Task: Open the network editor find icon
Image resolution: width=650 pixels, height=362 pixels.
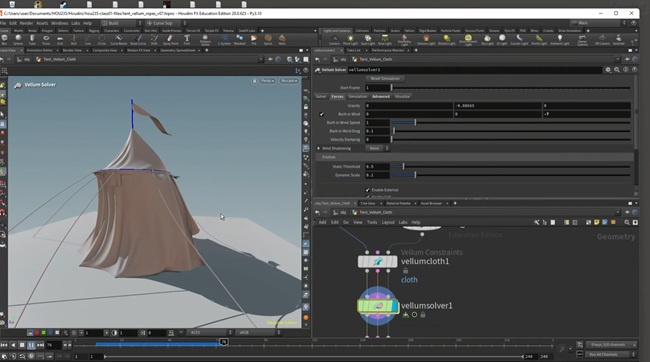Action: coord(627,223)
